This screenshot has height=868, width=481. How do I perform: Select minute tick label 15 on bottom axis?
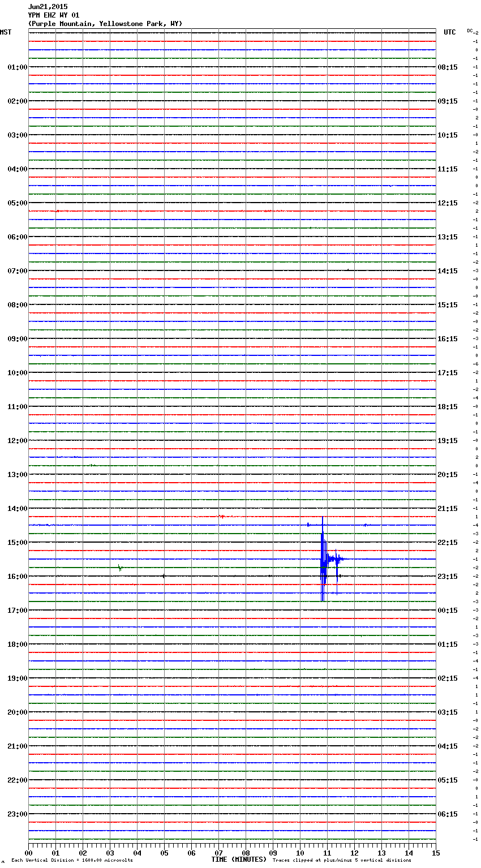(436, 853)
